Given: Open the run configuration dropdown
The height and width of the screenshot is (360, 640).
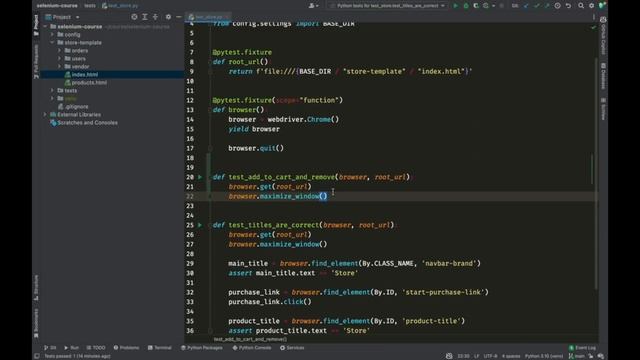Looking at the screenshot, I should tap(387, 6).
